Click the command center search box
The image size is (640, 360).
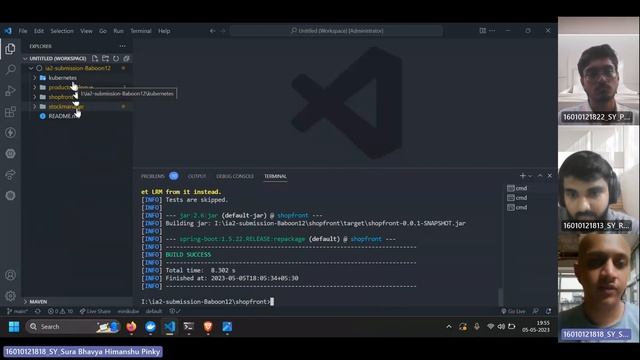336,31
